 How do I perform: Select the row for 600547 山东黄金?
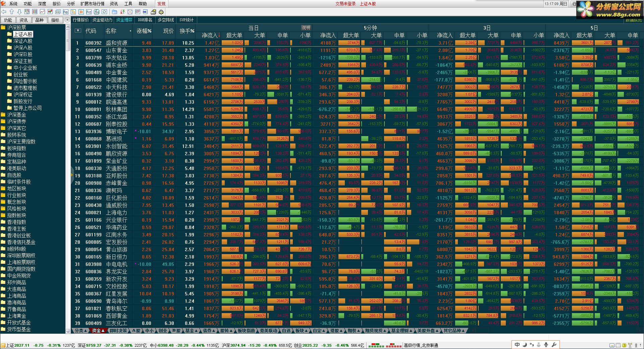pos(357,50)
